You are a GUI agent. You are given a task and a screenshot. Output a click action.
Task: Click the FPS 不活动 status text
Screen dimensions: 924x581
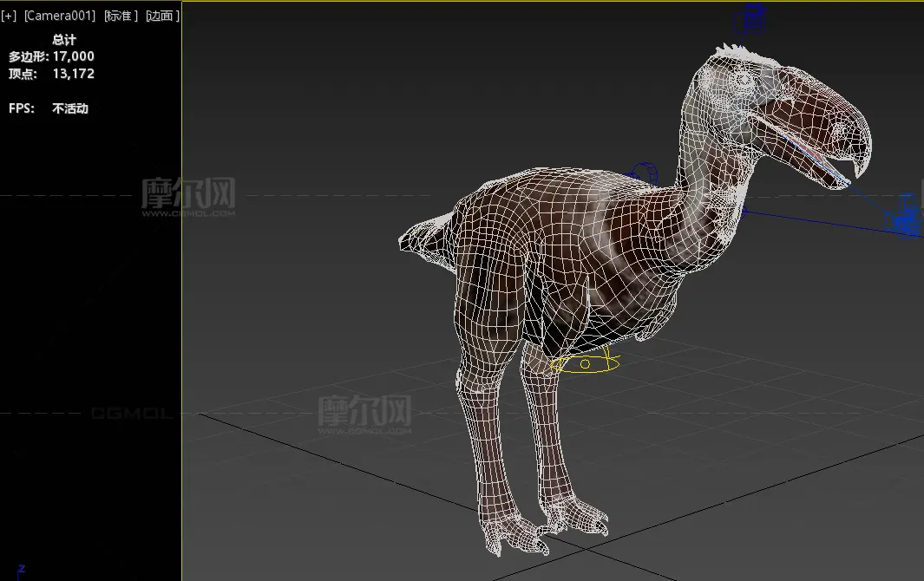[70, 108]
